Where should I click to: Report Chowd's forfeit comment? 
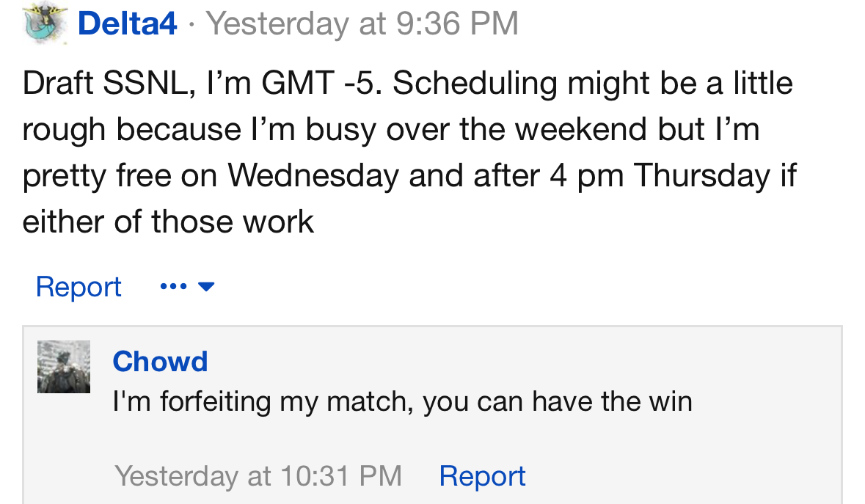[482, 476]
